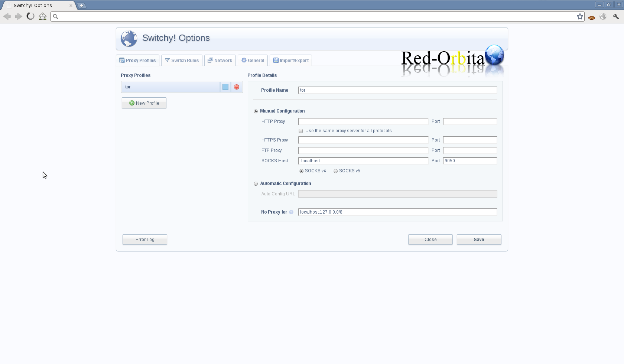Select the tor profile in the list
The width and height of the screenshot is (624, 364).
(x=171, y=87)
